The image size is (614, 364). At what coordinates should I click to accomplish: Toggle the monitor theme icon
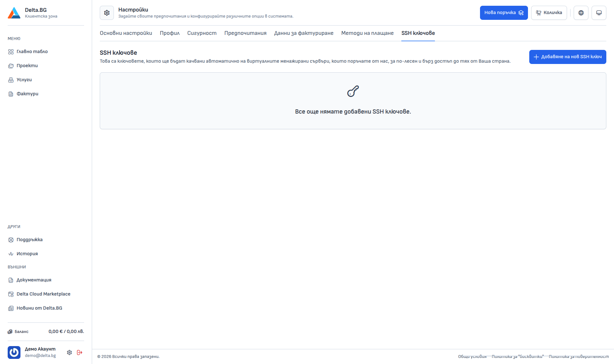[x=599, y=13]
